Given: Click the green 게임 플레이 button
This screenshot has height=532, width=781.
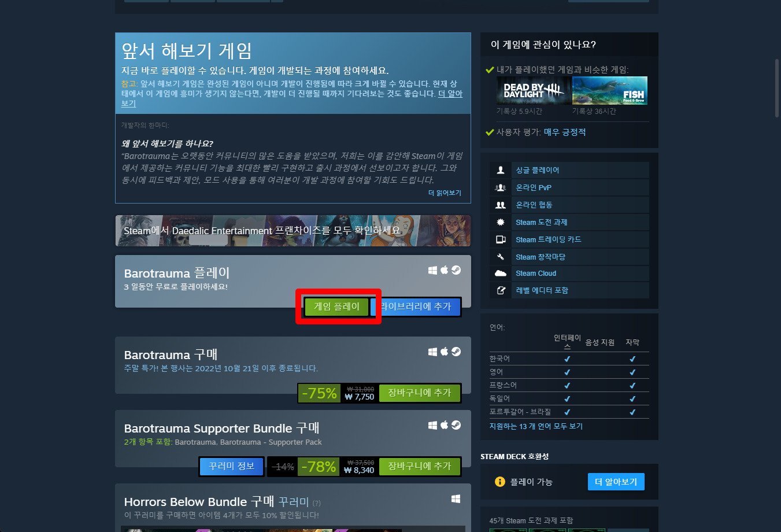Looking at the screenshot, I should (336, 306).
